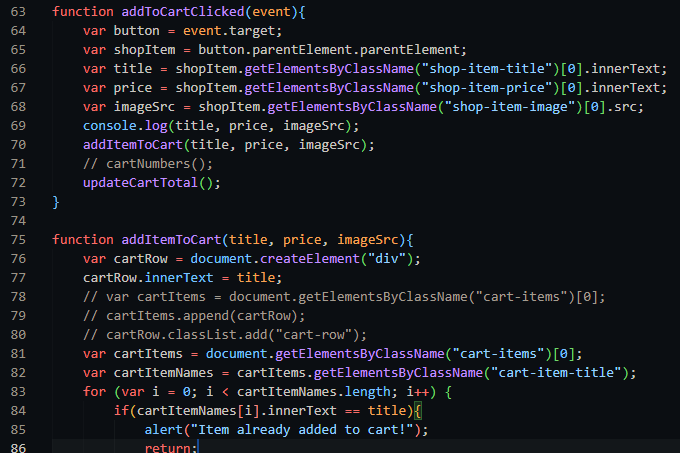Click imageSrc variable declaration on line 68
The height and width of the screenshot is (453, 680).
(x=144, y=107)
